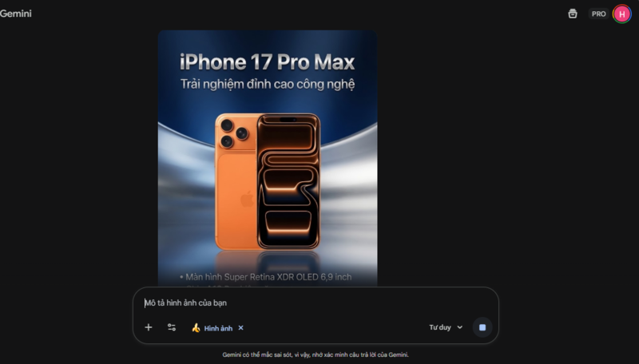Expand the chevron beside Tư duy
The height and width of the screenshot is (364, 639).
click(460, 327)
